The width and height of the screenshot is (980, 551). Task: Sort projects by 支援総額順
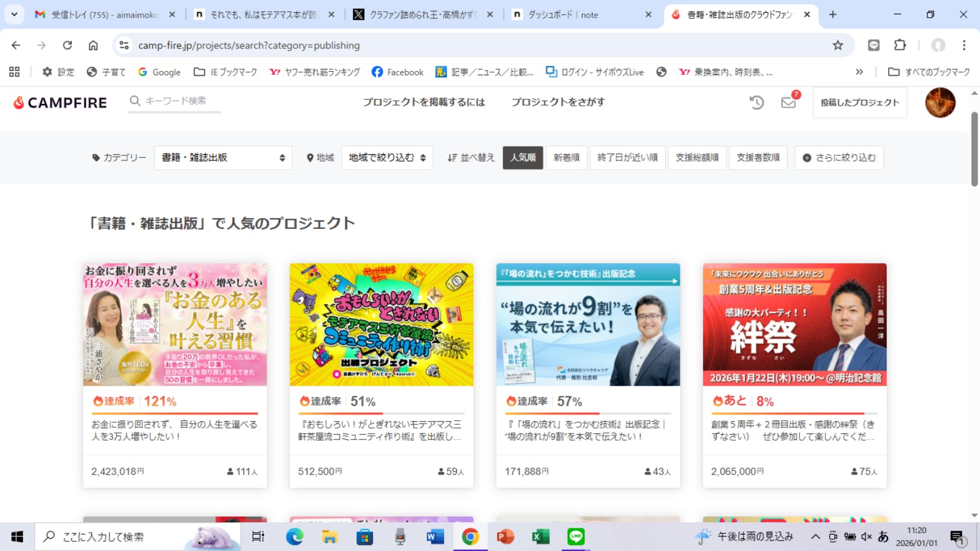[697, 158]
